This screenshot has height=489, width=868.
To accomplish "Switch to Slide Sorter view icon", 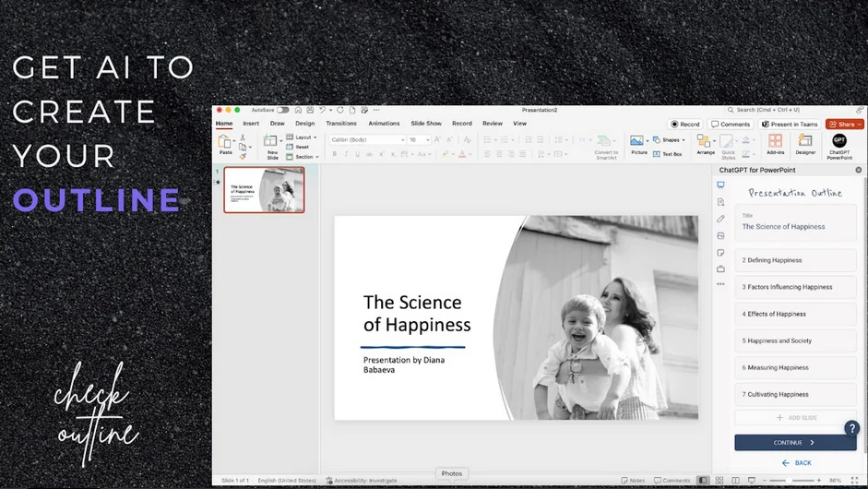I will point(719,480).
